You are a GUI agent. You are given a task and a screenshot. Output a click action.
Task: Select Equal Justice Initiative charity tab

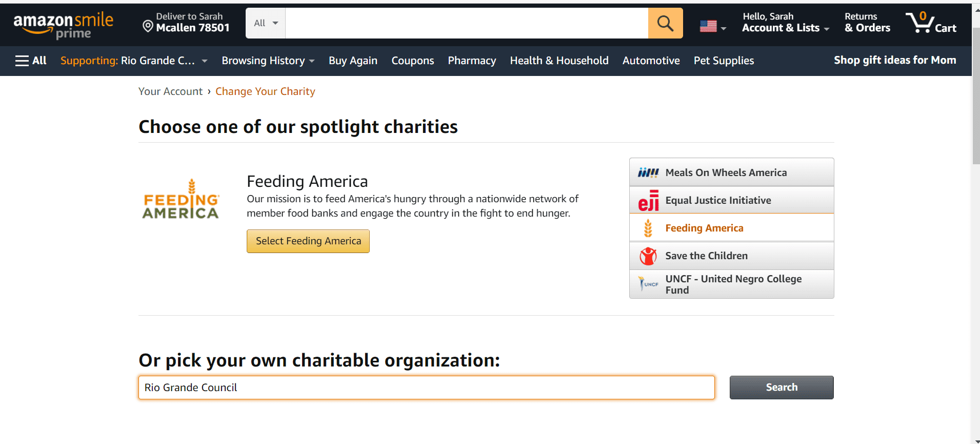point(731,200)
